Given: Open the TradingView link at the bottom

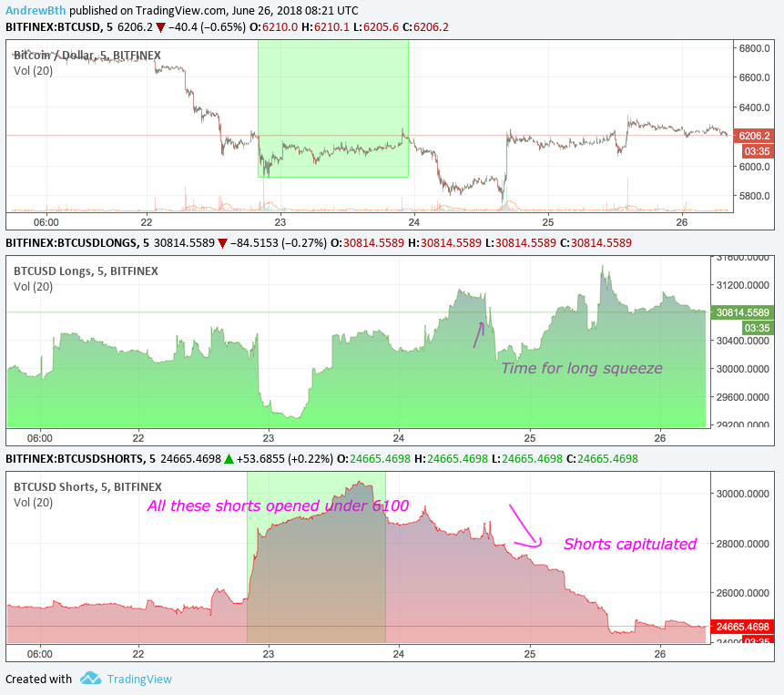Looking at the screenshot, I should [x=139, y=679].
